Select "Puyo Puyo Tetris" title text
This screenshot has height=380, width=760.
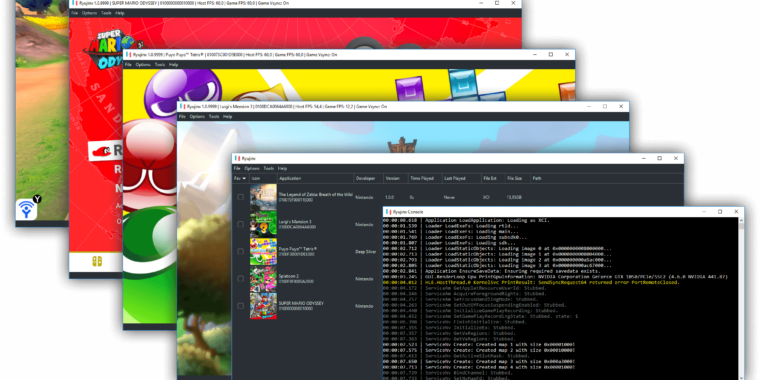[x=299, y=249]
